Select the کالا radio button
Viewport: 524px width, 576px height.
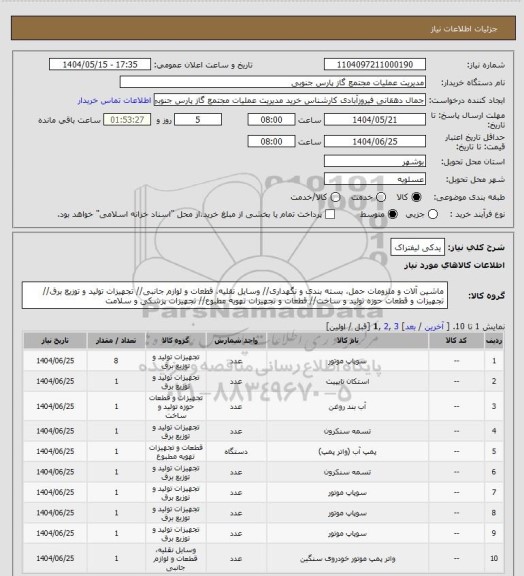(416, 197)
